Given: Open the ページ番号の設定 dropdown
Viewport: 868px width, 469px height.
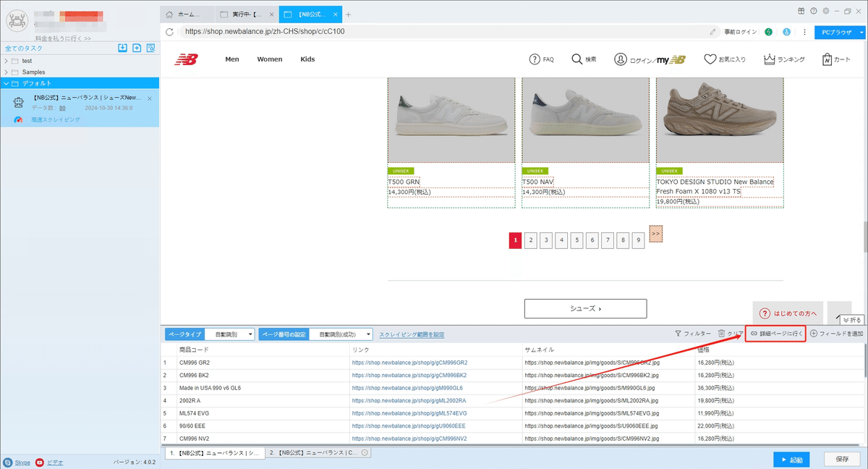Looking at the screenshot, I should (341, 334).
